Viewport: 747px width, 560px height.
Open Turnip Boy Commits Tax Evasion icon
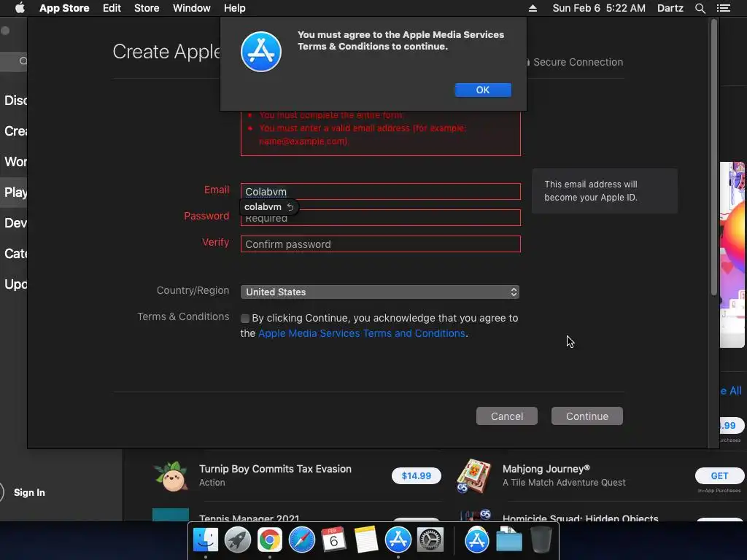click(x=171, y=475)
